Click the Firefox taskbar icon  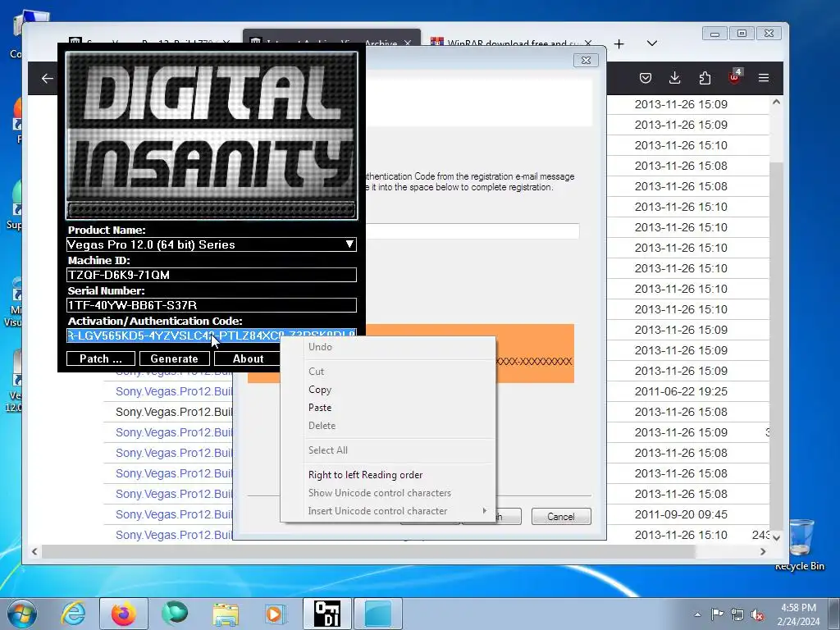coord(124,614)
